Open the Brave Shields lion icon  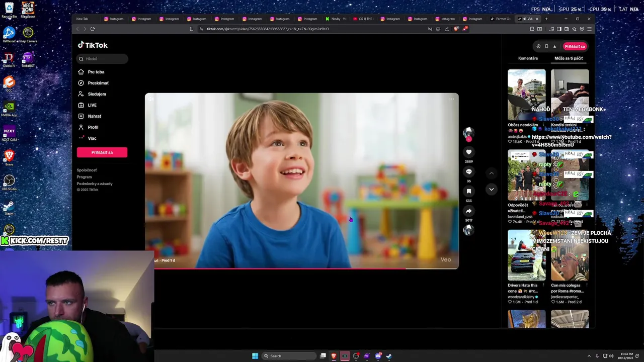tap(456, 29)
